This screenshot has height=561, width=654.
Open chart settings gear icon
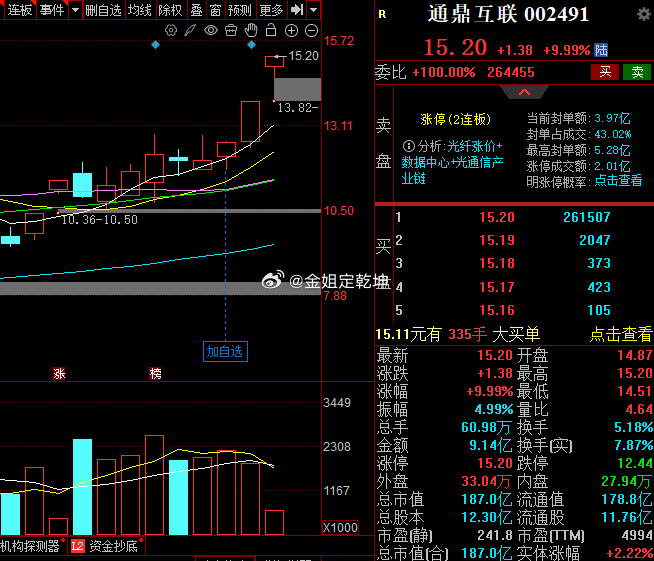point(171,30)
